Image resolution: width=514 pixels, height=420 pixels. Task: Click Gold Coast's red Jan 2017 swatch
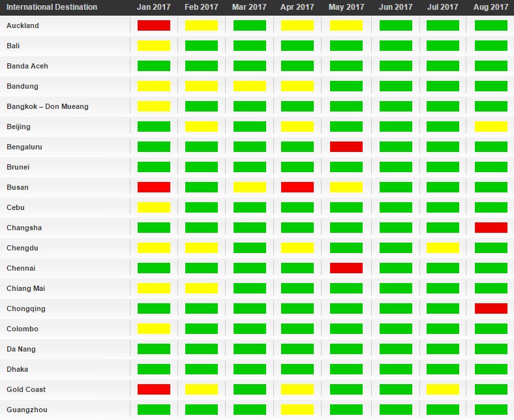[x=154, y=389]
